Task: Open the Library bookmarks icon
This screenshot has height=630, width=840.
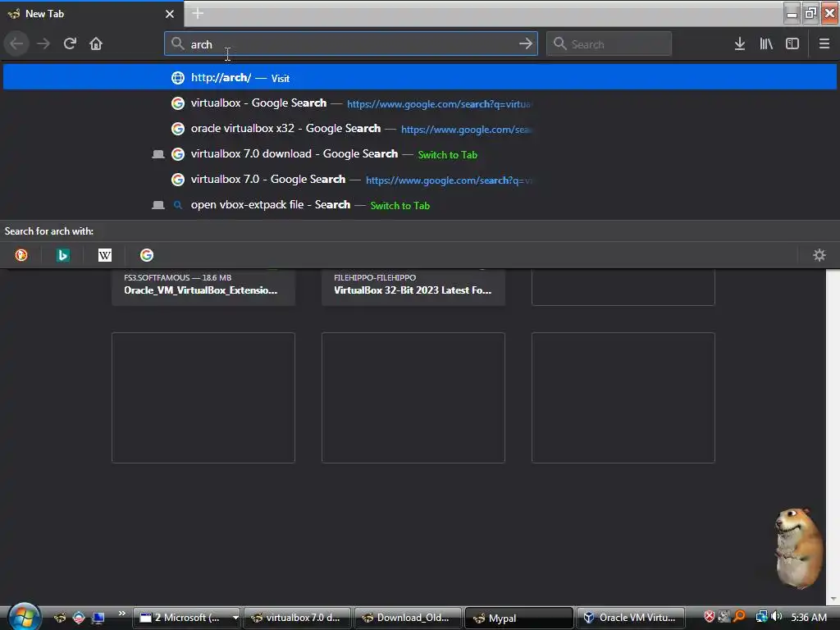Action: click(766, 43)
